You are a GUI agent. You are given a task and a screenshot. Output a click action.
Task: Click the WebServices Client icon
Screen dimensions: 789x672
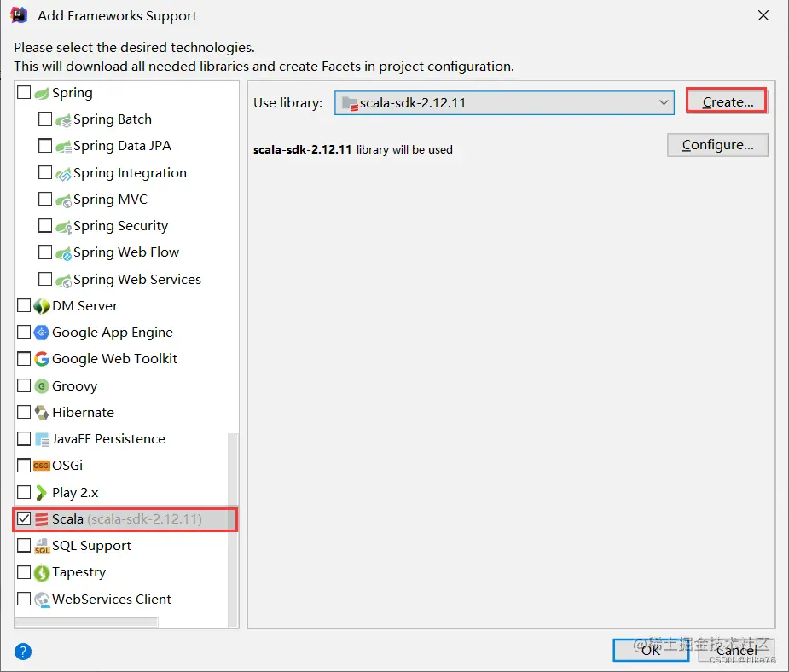(x=43, y=600)
